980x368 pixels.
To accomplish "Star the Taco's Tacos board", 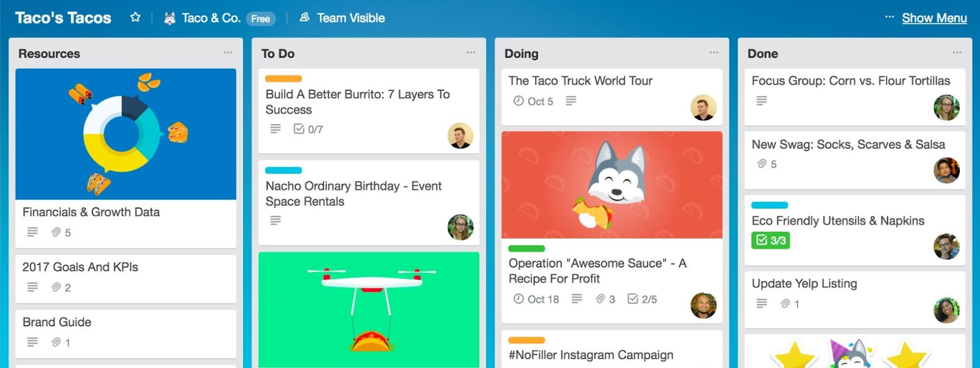I will click(x=135, y=18).
